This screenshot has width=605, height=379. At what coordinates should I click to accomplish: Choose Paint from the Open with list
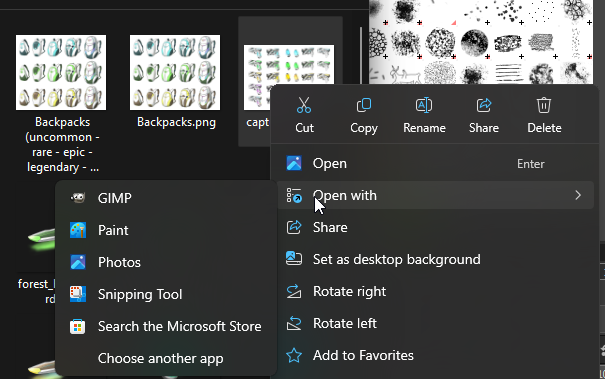tap(166, 230)
